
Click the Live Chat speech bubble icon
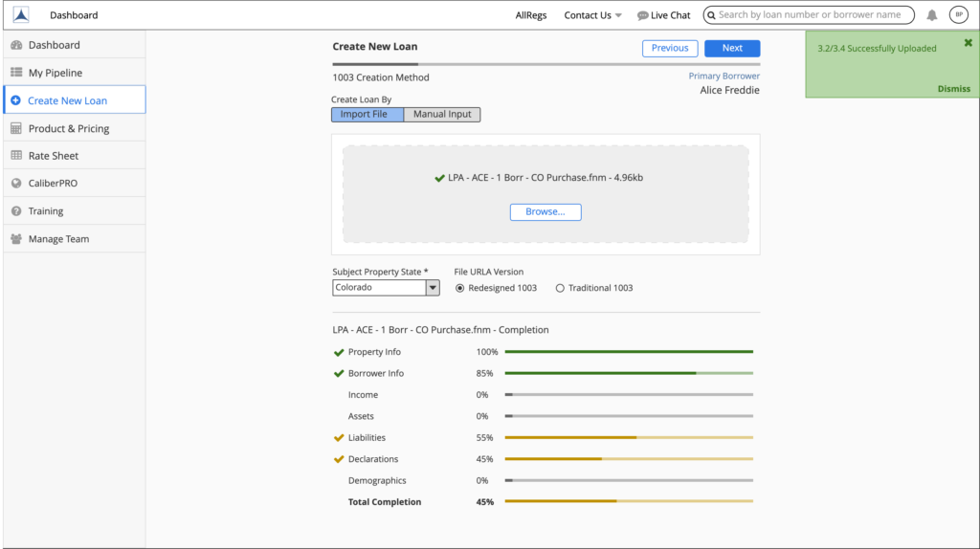point(643,15)
